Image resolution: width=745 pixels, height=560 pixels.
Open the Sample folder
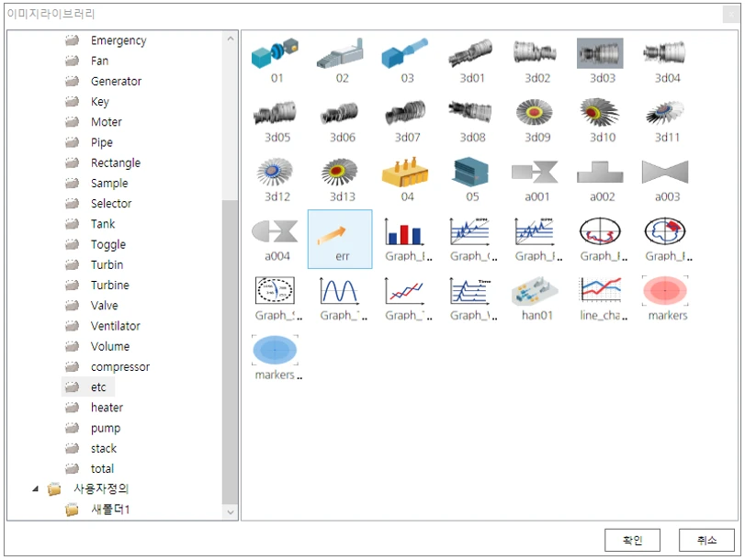109,184
